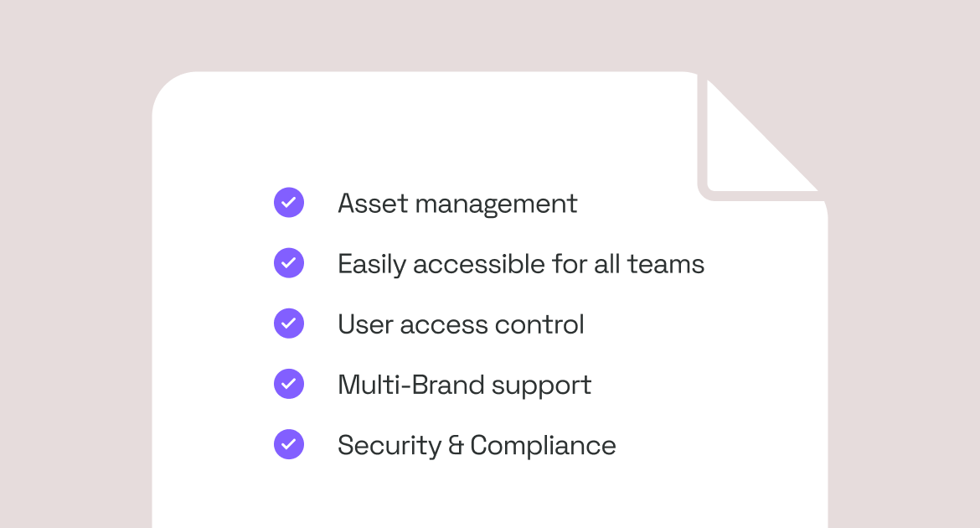
Task: Open the Security & Compliance label text
Action: coord(477,446)
